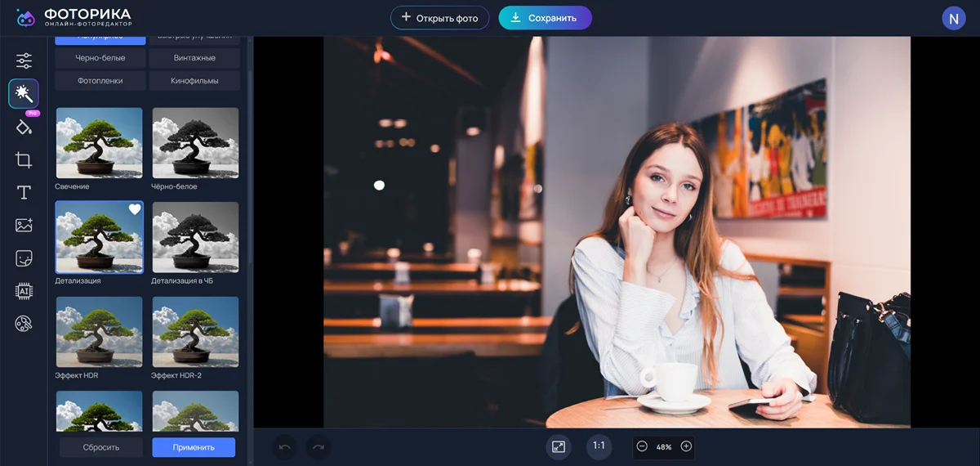Activate the crop tool
The width and height of the screenshot is (980, 466).
pos(24,160)
